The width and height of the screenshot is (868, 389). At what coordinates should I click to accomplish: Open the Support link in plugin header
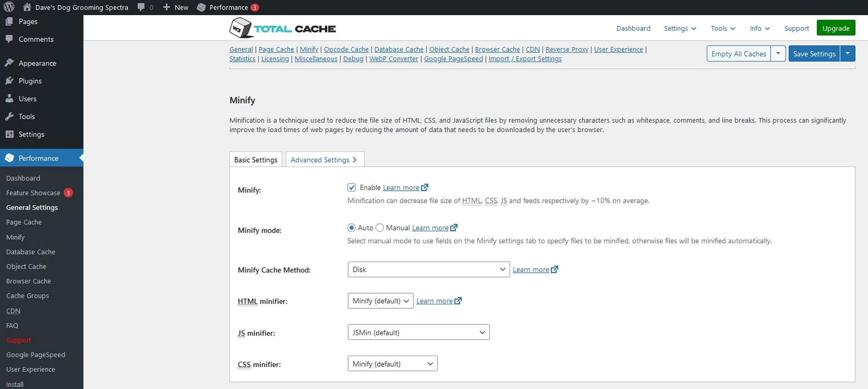click(x=796, y=29)
